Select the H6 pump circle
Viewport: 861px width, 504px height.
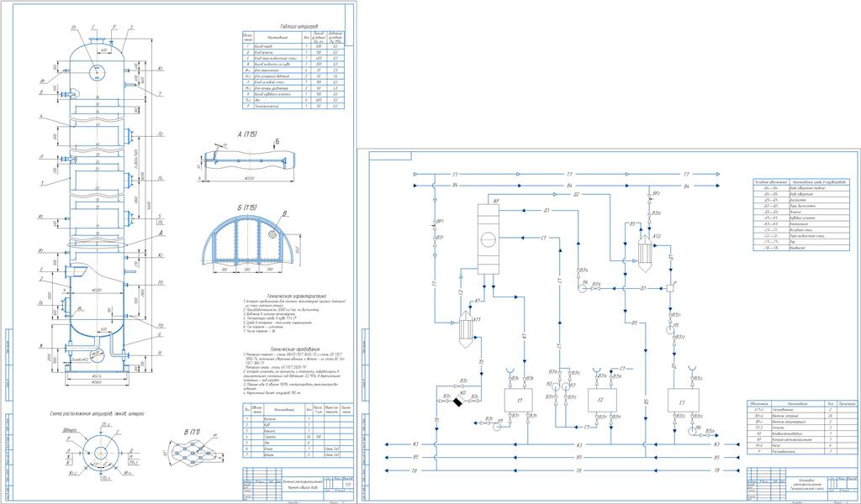(691, 431)
